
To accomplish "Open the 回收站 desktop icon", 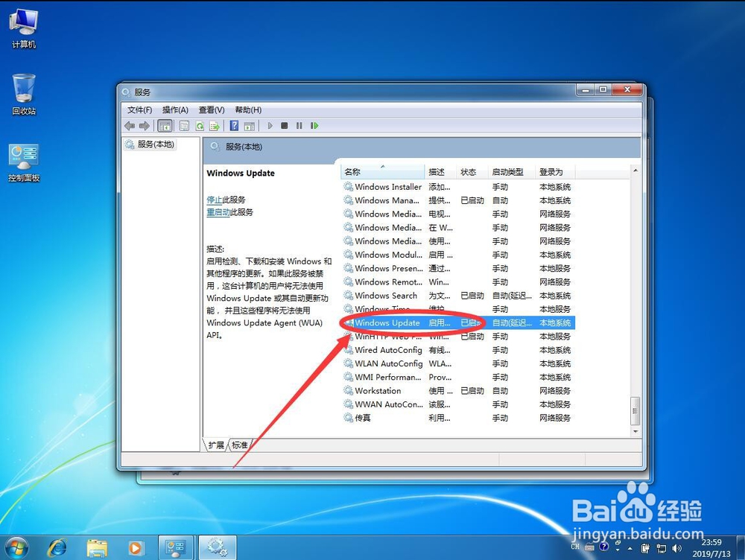I will (24, 95).
